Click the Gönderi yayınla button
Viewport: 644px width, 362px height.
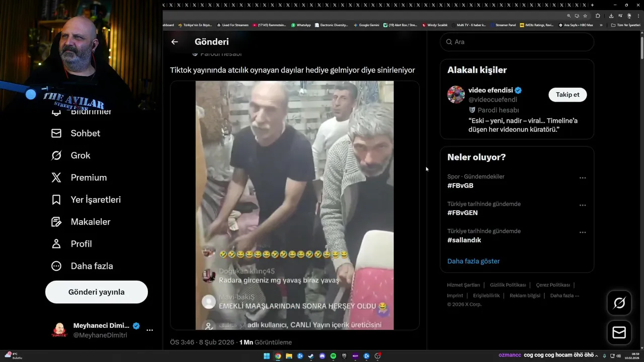(97, 292)
